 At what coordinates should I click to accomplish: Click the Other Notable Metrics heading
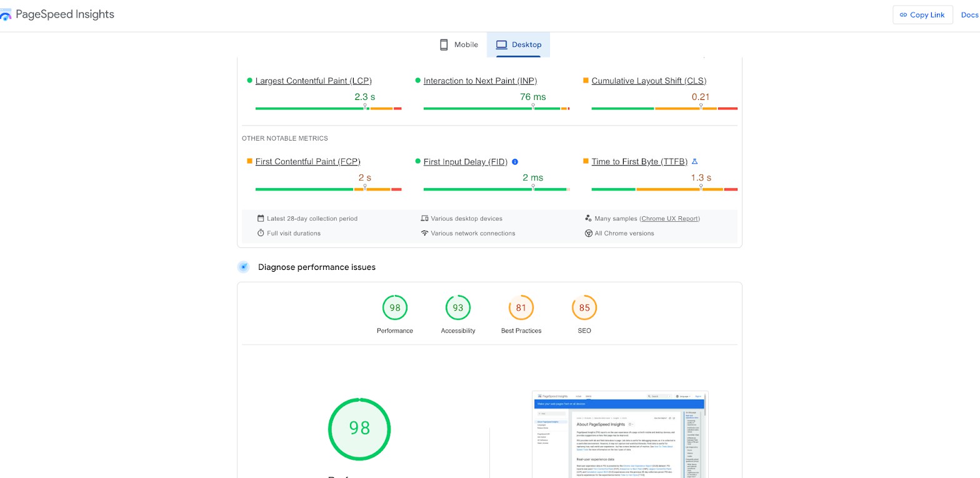[x=285, y=138]
